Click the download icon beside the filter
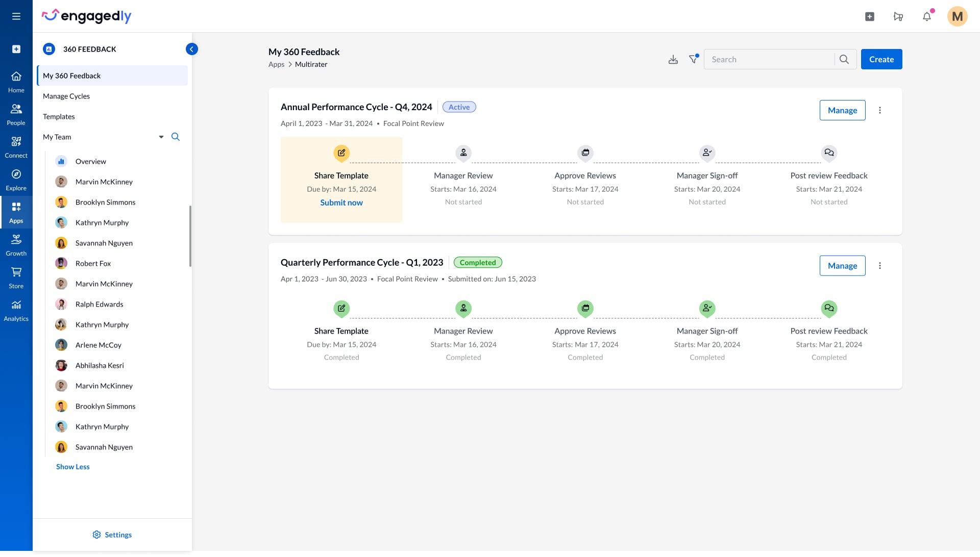This screenshot has width=980, height=557. [x=673, y=60]
